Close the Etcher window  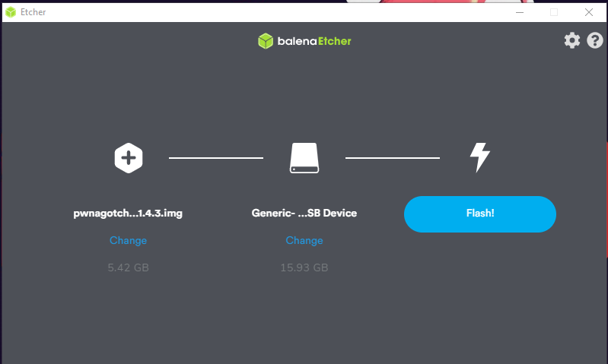click(589, 12)
